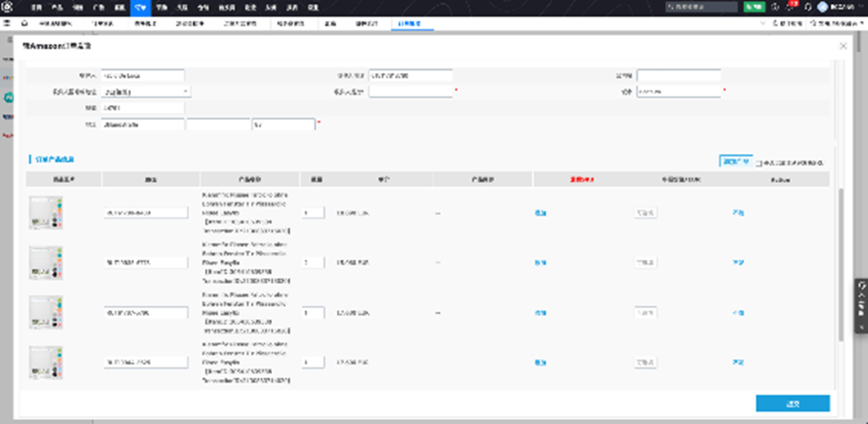Click the app logo in top-left corner
This screenshot has height=424, width=868.
[7, 7]
